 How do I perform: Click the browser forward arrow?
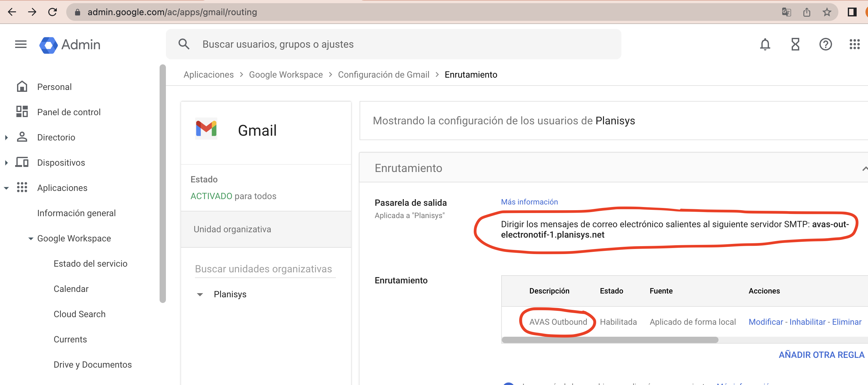(32, 12)
